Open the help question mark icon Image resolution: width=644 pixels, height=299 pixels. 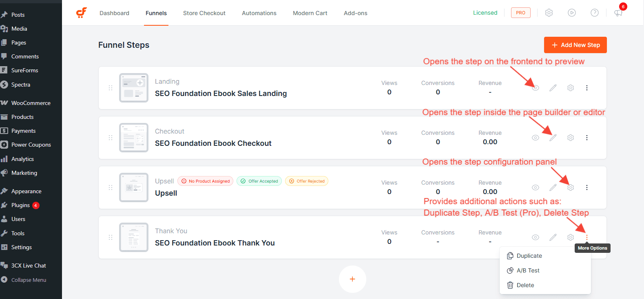click(x=595, y=13)
